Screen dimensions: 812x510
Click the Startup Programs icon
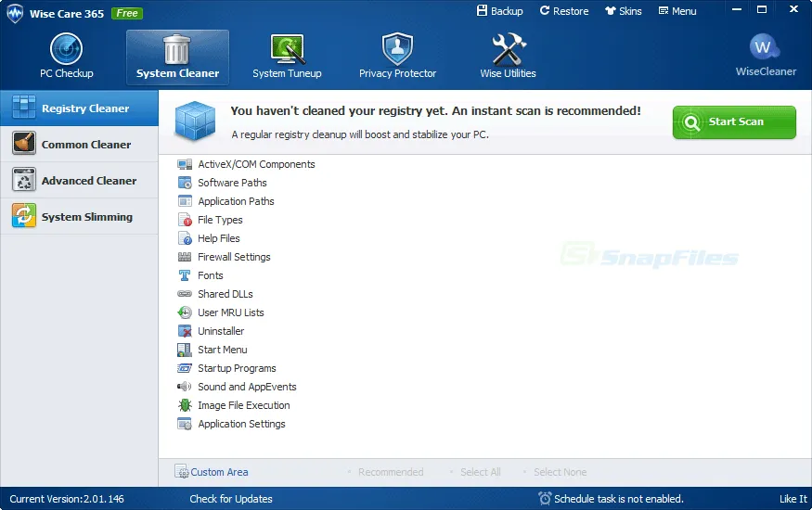[185, 368]
